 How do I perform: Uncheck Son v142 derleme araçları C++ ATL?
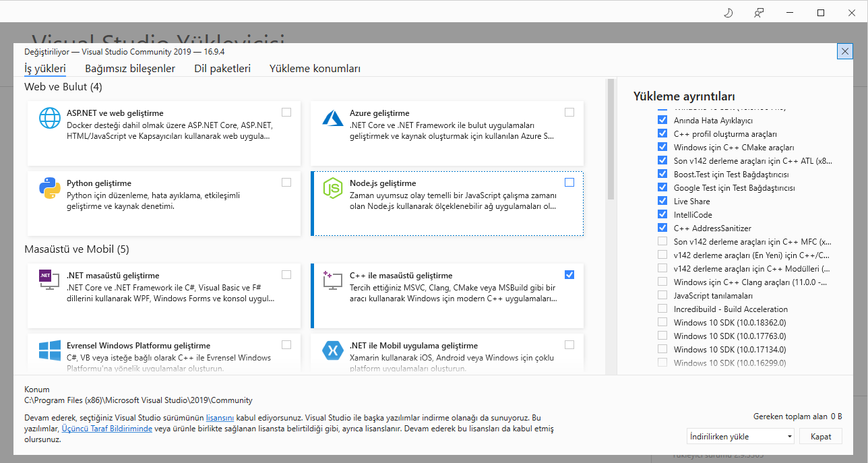click(662, 160)
